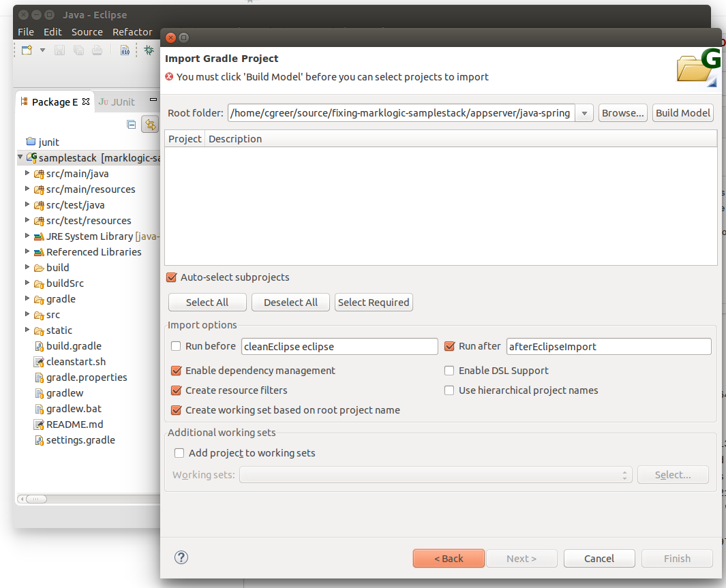Click inside the Run before text field
This screenshot has width=726, height=588.
(x=339, y=346)
